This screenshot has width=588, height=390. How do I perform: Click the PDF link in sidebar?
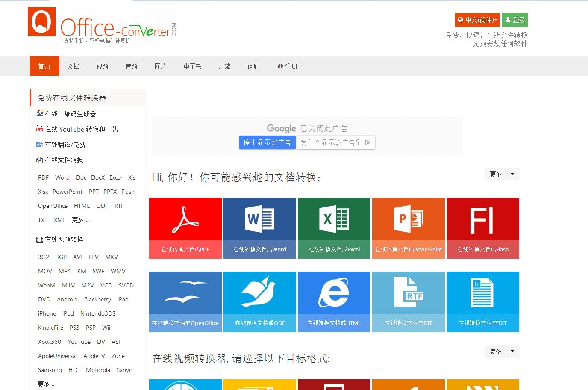(x=43, y=177)
